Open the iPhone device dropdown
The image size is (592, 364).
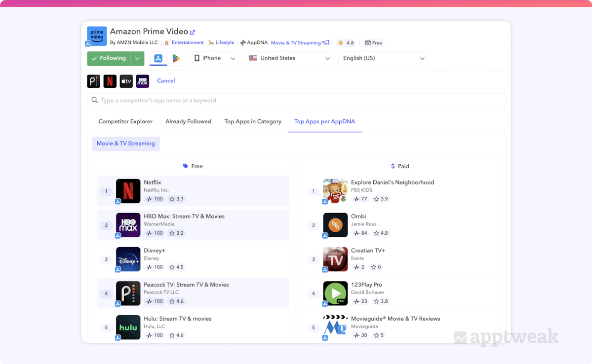[214, 58]
